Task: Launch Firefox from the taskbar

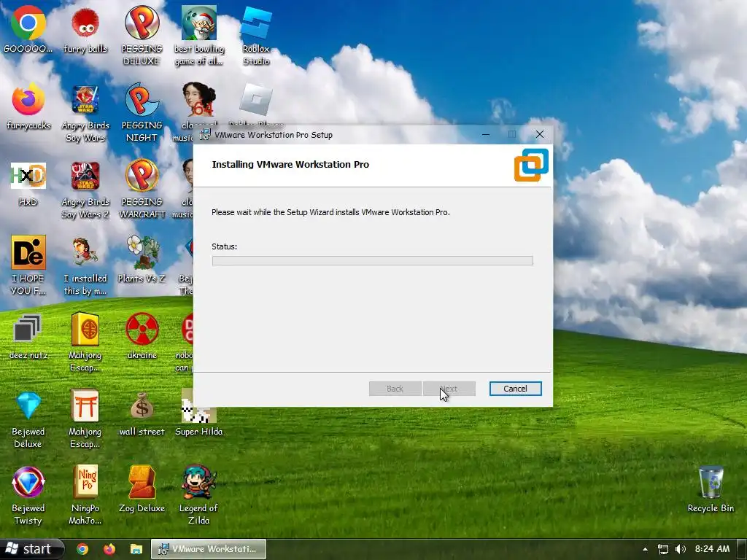Action: tap(109, 549)
